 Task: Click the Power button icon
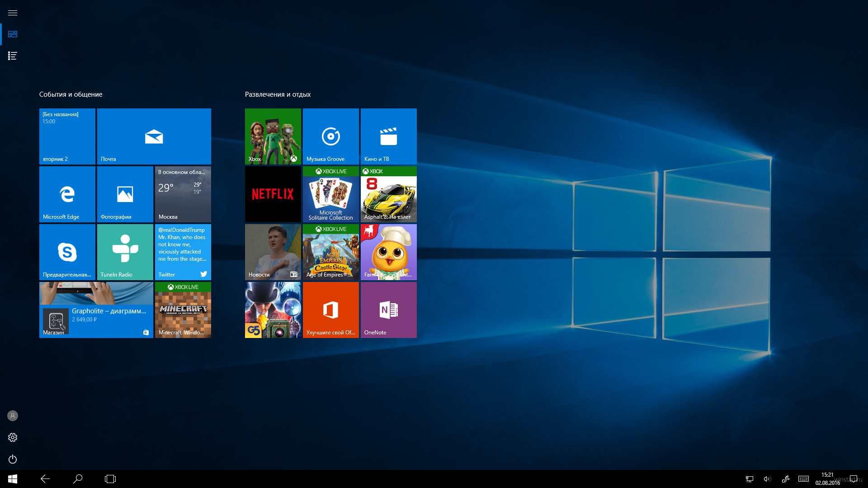[x=13, y=459]
